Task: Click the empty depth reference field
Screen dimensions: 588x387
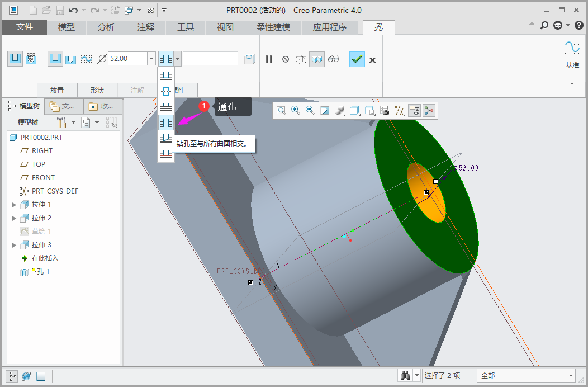Action: tap(210, 59)
